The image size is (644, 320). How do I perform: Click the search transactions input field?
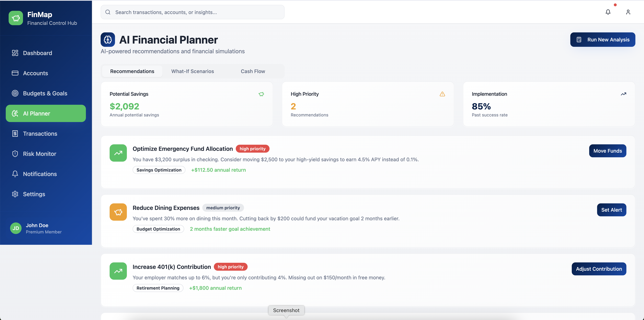point(192,12)
